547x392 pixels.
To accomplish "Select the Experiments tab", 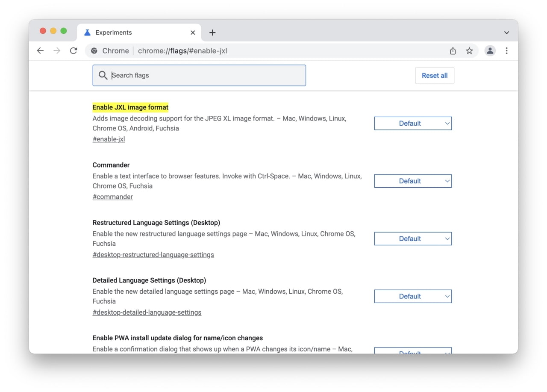I will [120, 32].
